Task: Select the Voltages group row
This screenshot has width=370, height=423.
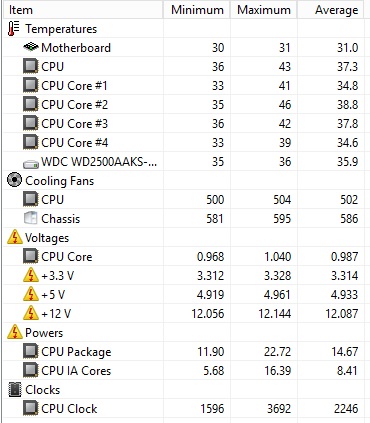Action: click(184, 237)
